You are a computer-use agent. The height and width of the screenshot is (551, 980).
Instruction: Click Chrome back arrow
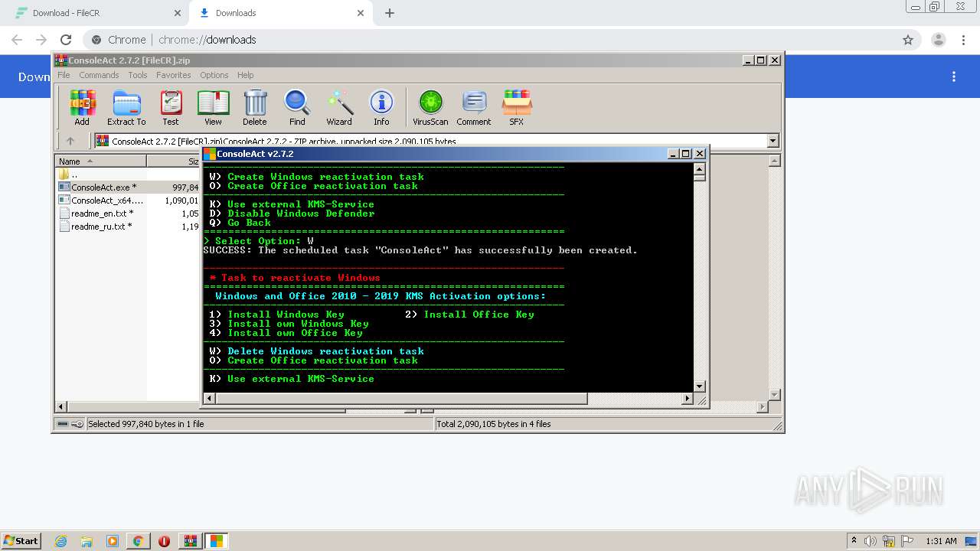tap(17, 40)
